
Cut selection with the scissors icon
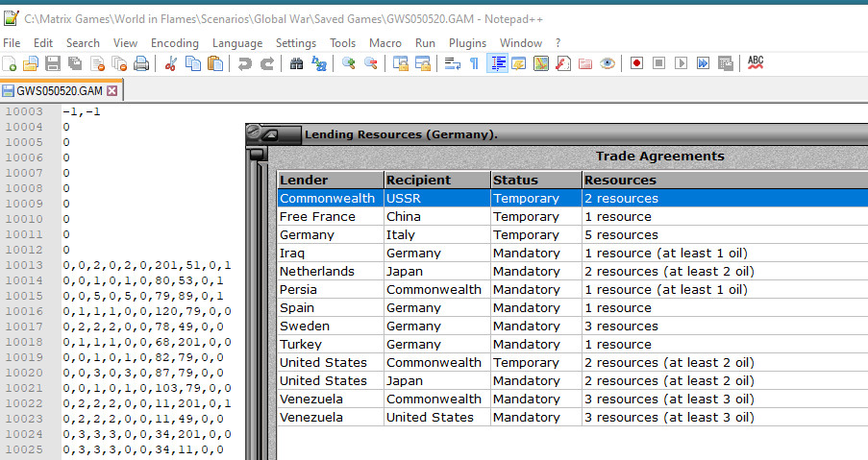pos(170,63)
